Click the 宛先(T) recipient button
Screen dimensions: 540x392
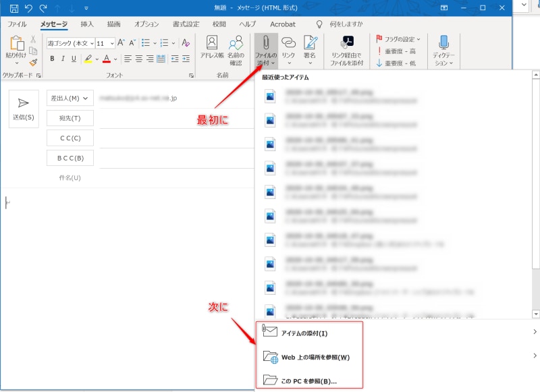tap(70, 119)
